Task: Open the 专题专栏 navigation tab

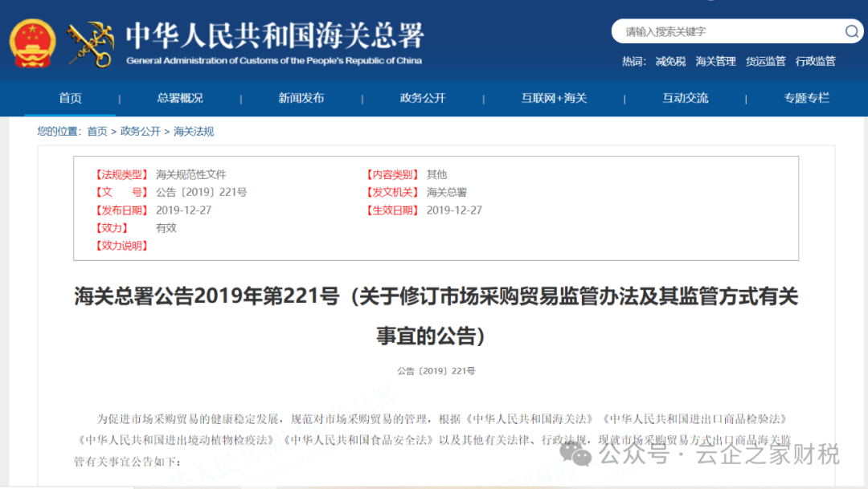Action: pos(807,98)
